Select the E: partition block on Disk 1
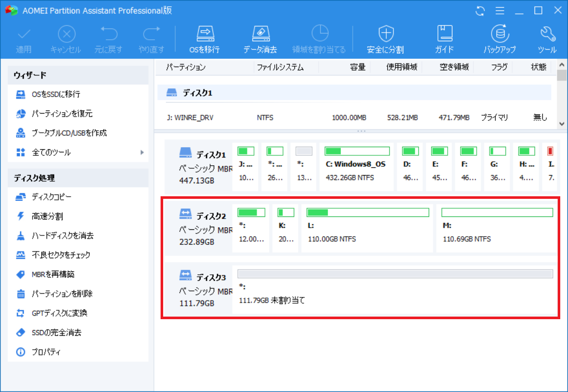Screen dimensions: 568x392 (x=439, y=167)
